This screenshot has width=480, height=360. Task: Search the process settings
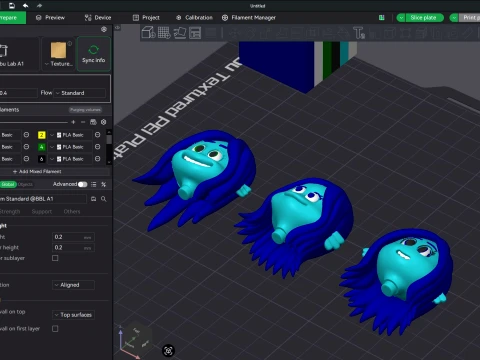[104, 199]
